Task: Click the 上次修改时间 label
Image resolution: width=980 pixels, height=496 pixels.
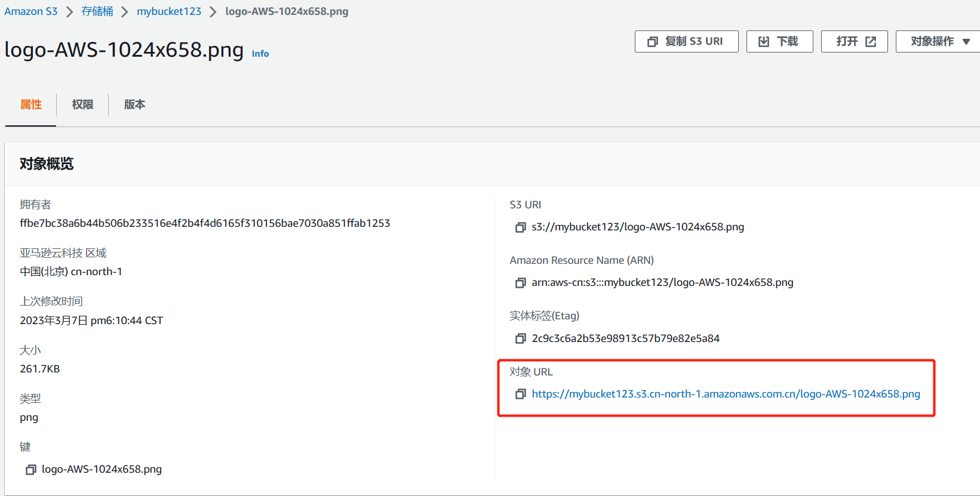Action: tap(51, 301)
